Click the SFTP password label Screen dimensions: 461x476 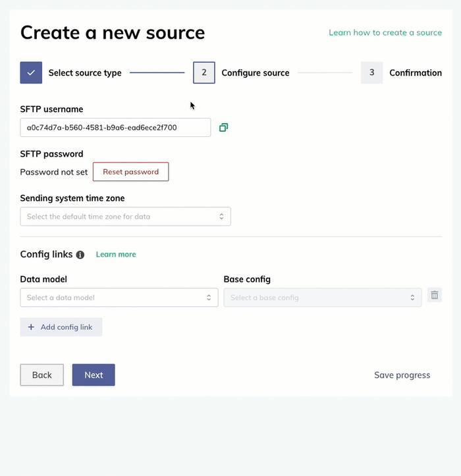pos(51,154)
